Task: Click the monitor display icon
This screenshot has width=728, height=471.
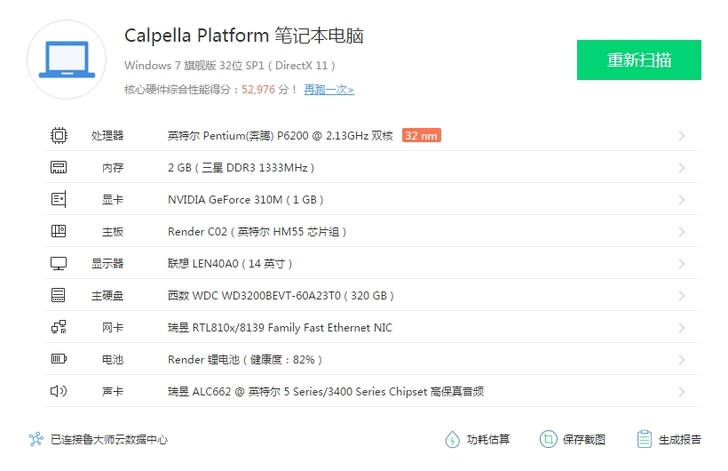Action: [58, 263]
